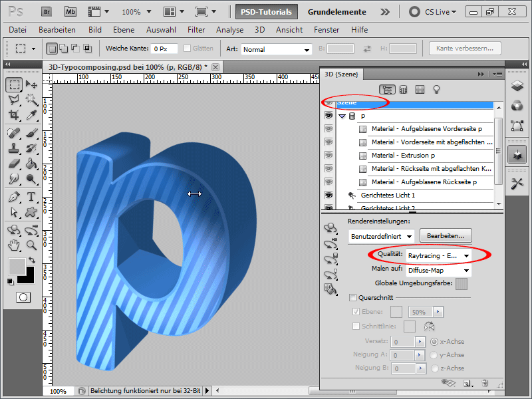Select the 3D Camera Rotate tool
This screenshot has height=399, width=532.
31,230
